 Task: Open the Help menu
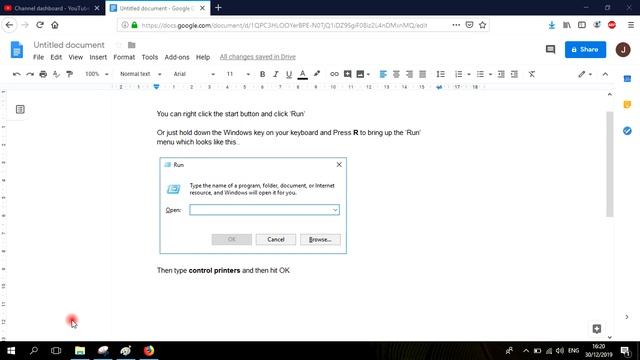pyautogui.click(x=202, y=57)
